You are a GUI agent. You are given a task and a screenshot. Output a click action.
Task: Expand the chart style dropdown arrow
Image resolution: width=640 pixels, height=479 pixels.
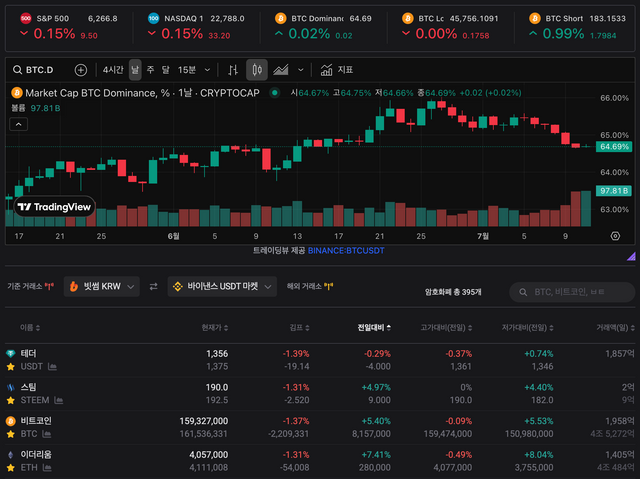300,70
